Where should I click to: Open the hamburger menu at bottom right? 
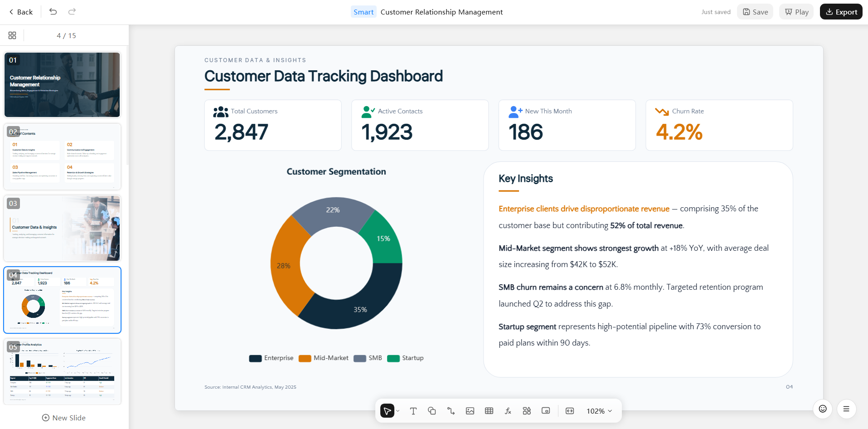(846, 409)
